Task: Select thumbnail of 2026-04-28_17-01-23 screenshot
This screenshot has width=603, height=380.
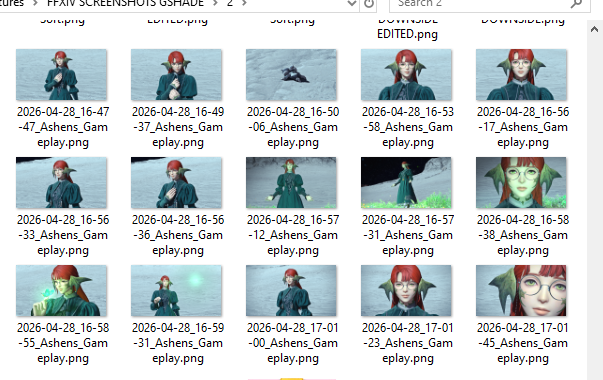Action: tap(406, 291)
